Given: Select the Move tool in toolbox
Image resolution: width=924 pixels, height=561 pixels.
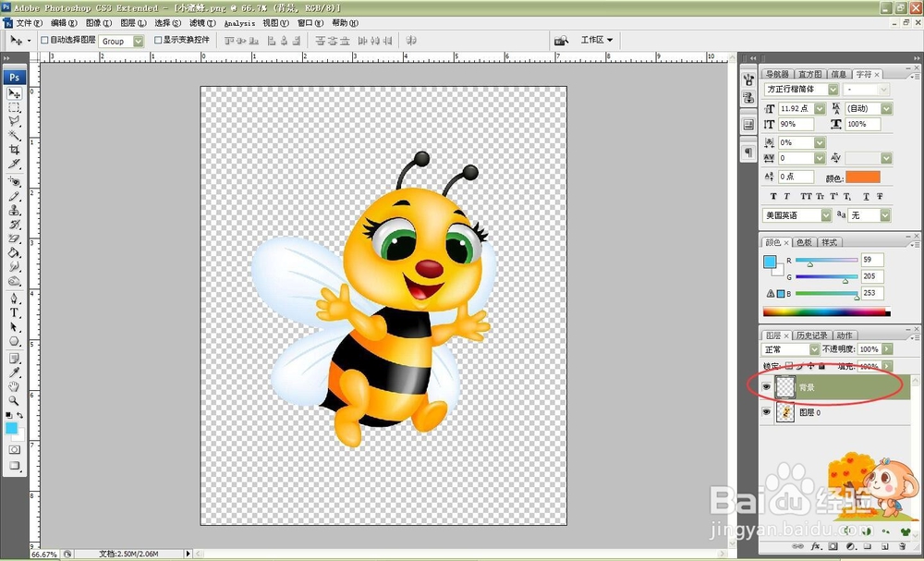Looking at the screenshot, I should (x=14, y=93).
